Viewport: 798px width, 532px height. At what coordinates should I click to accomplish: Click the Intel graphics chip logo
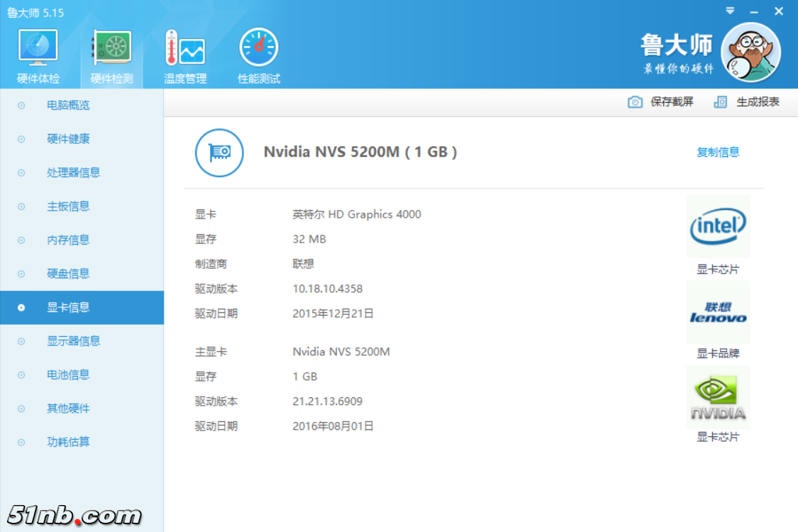tap(718, 226)
